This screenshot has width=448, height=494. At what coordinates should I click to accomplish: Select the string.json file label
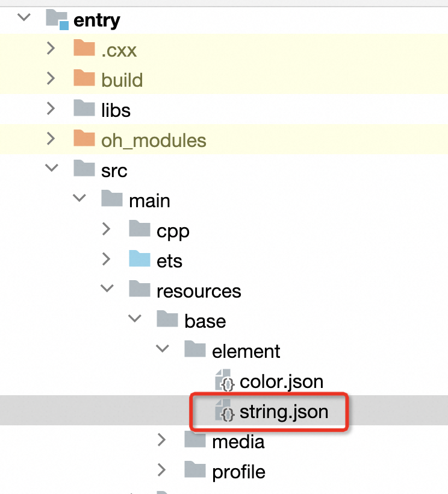click(284, 411)
